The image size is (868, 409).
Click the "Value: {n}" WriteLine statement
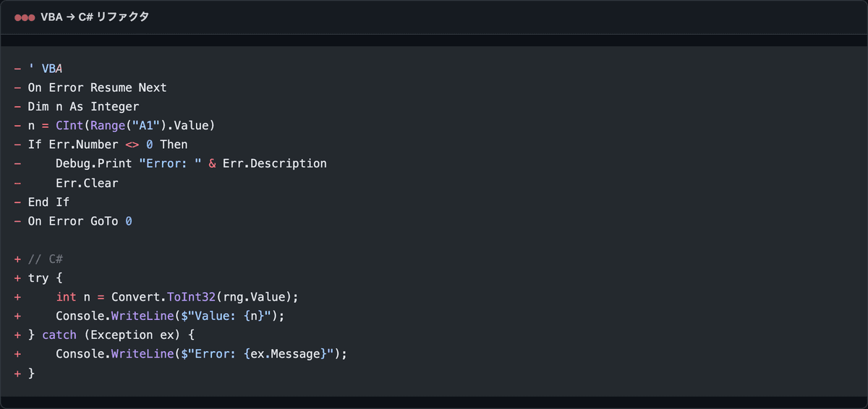[170, 316]
